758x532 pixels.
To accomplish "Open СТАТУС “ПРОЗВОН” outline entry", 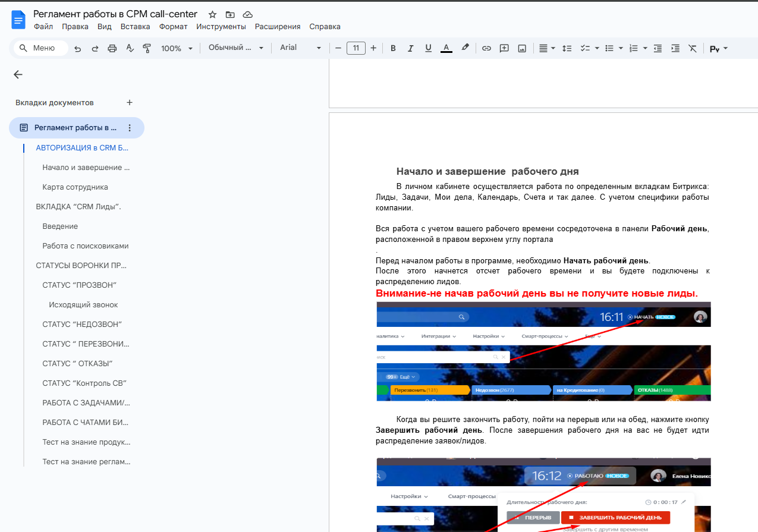I will click(x=79, y=285).
